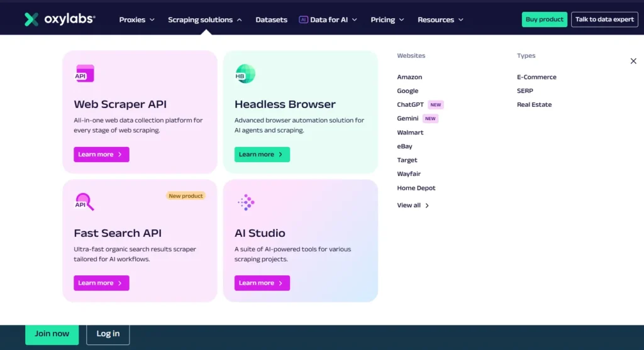Open the Amazon website link
This screenshot has height=350, width=644.
[x=409, y=77]
